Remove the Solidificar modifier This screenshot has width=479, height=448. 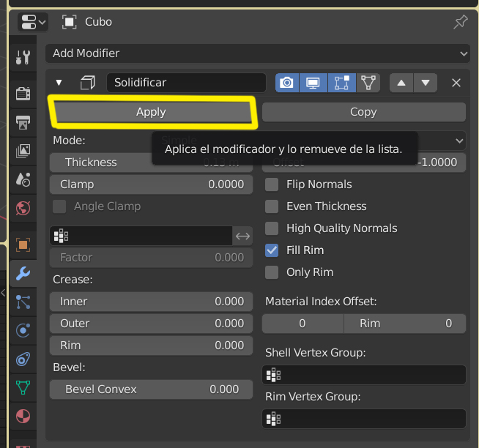[456, 83]
